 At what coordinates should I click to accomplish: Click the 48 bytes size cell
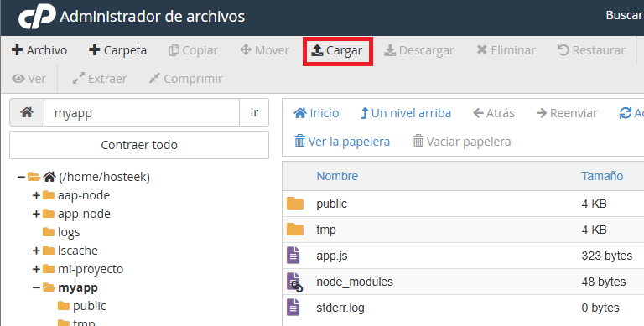click(604, 282)
